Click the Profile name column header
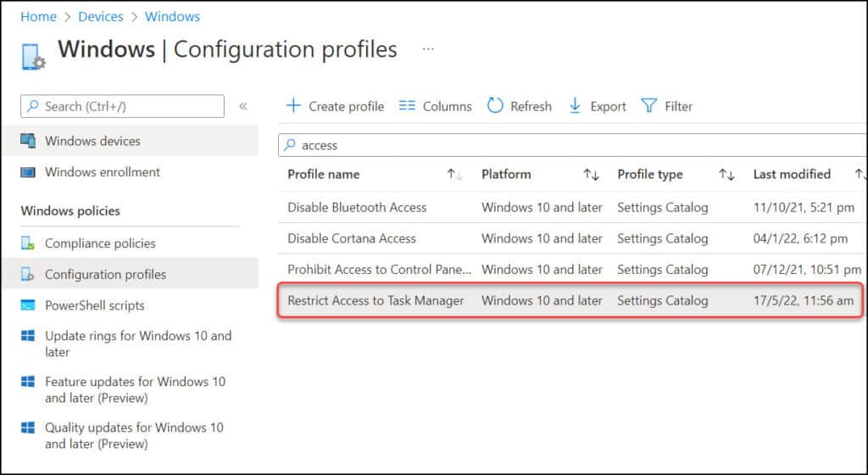This screenshot has width=868, height=475. 323,174
